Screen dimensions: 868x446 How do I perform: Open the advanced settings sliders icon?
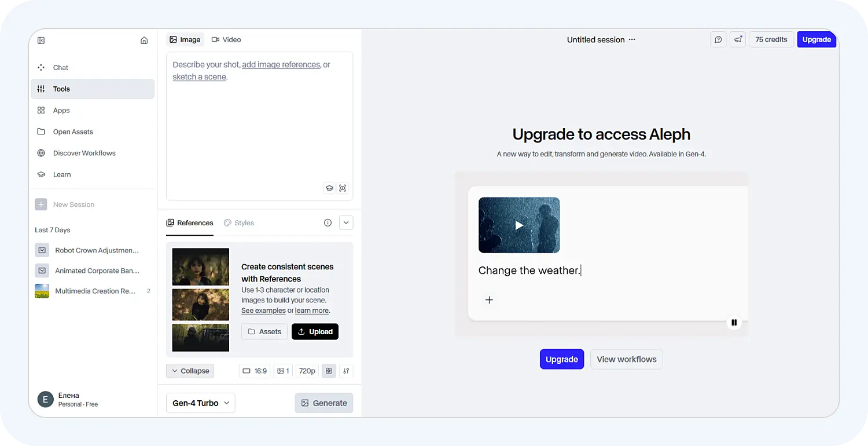pos(346,371)
